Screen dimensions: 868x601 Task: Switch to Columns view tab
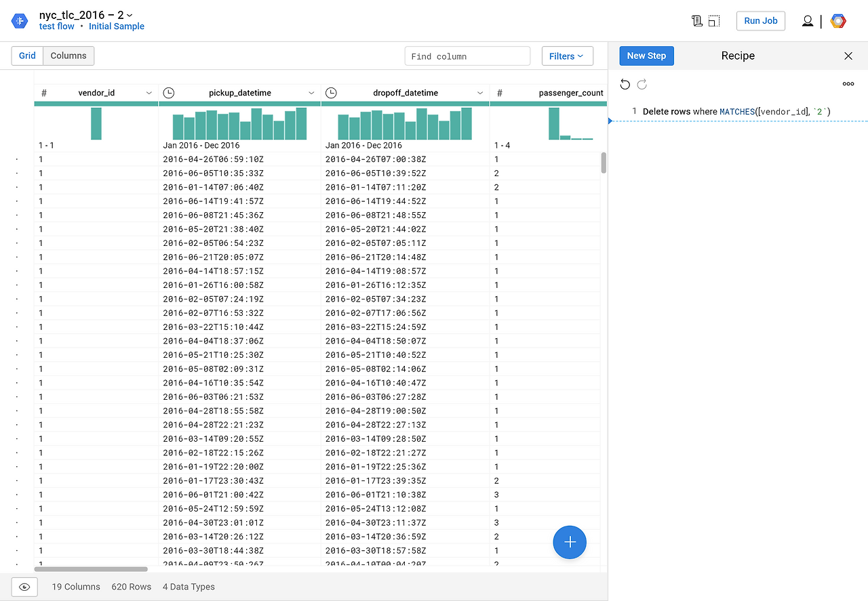(x=68, y=56)
